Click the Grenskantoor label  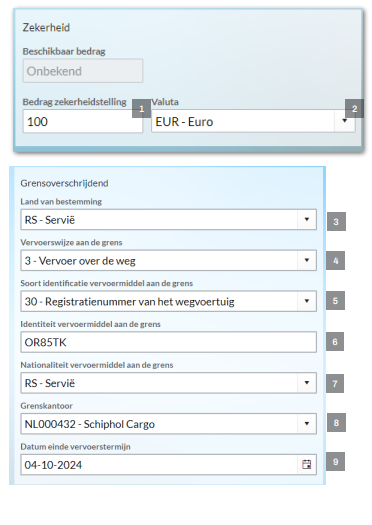[47, 406]
